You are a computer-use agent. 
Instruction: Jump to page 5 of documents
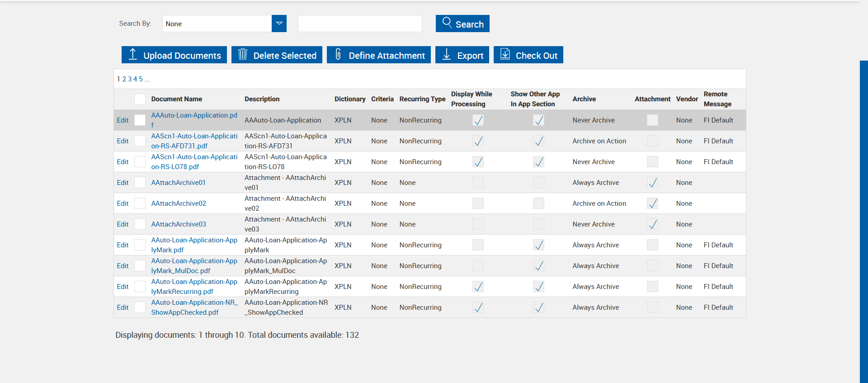(x=141, y=79)
